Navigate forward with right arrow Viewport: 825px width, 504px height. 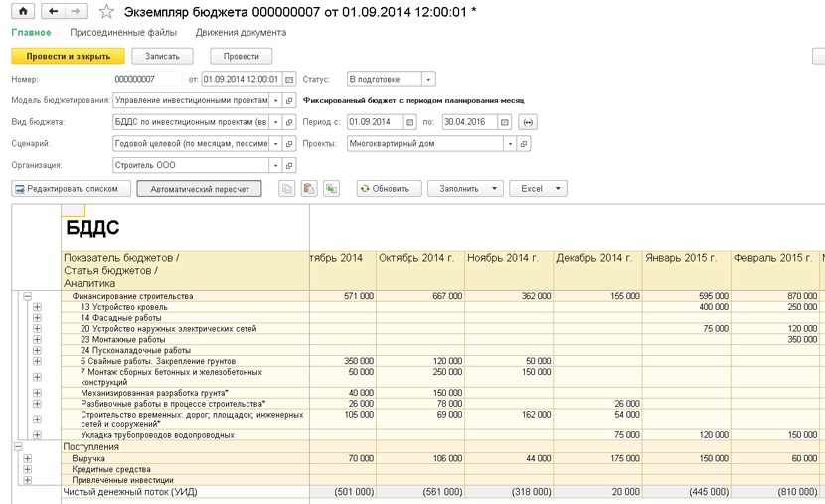[x=76, y=11]
